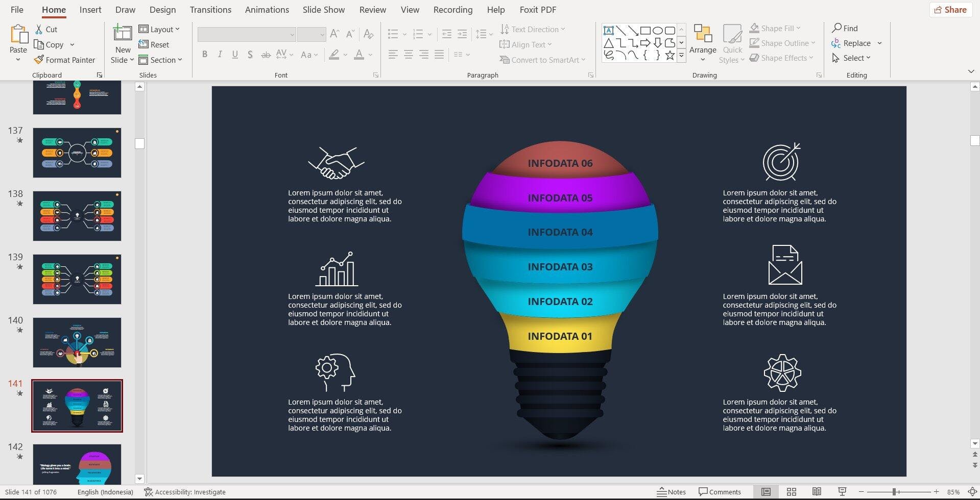Click the Cut scissors icon

[39, 30]
